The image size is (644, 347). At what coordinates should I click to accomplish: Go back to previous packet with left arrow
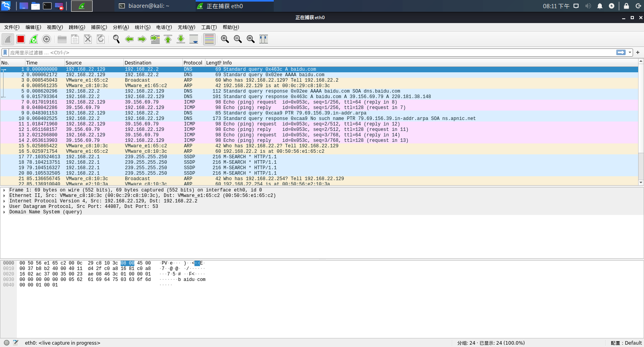[x=129, y=39]
